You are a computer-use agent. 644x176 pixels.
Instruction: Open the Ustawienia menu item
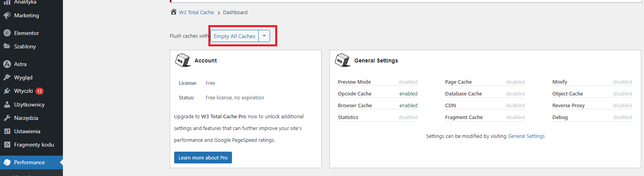27,131
